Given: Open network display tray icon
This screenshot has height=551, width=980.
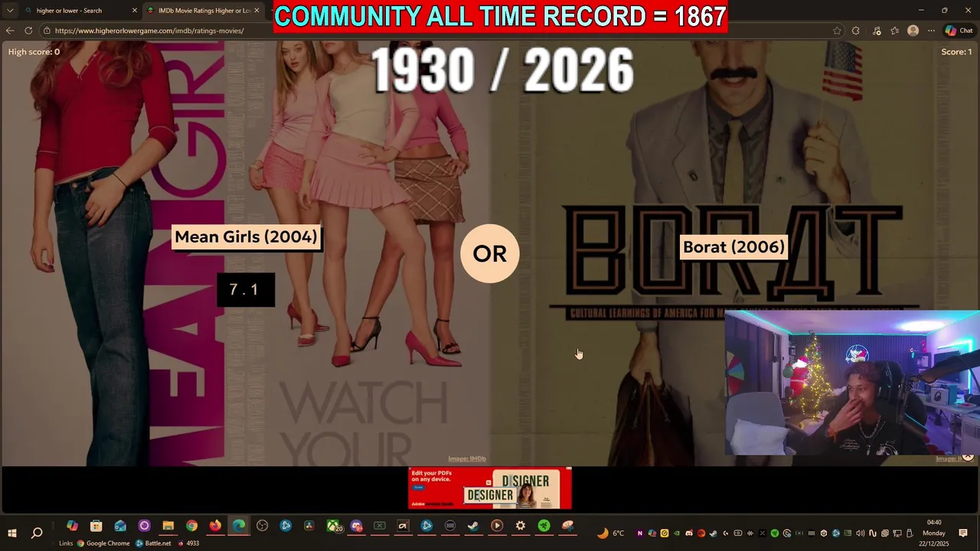Looking at the screenshot, I should [897, 533].
